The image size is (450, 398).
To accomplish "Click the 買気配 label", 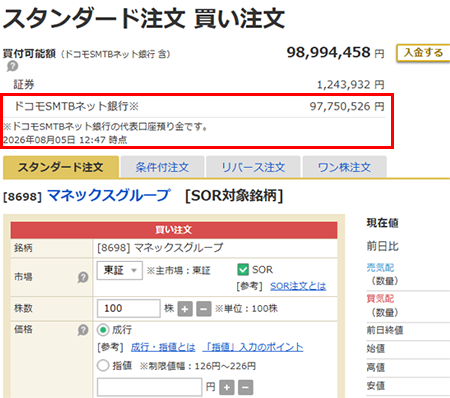I will pyautogui.click(x=380, y=298).
